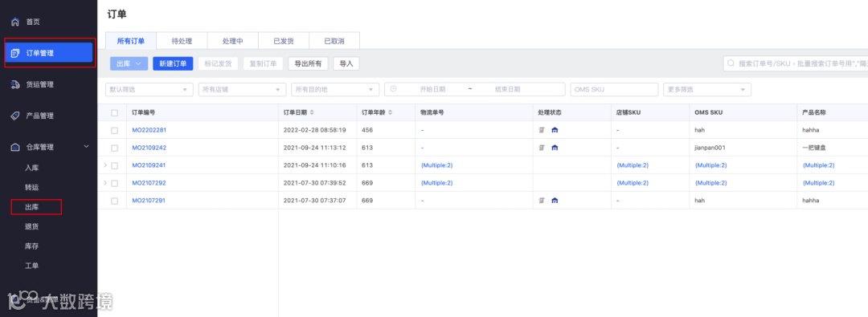Click order-status list icon in row MO2202281
Viewport: 868px width, 317px height.
(x=542, y=130)
